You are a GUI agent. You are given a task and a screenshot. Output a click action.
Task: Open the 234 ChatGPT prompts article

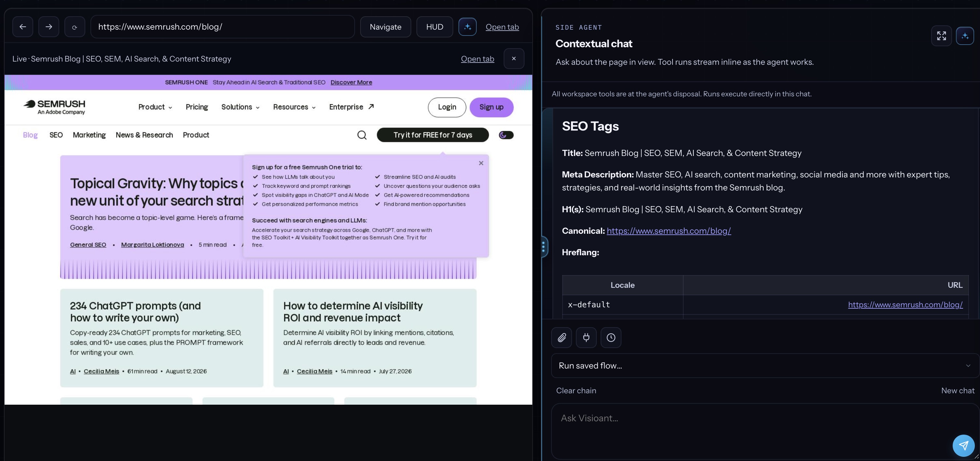pyautogui.click(x=135, y=311)
